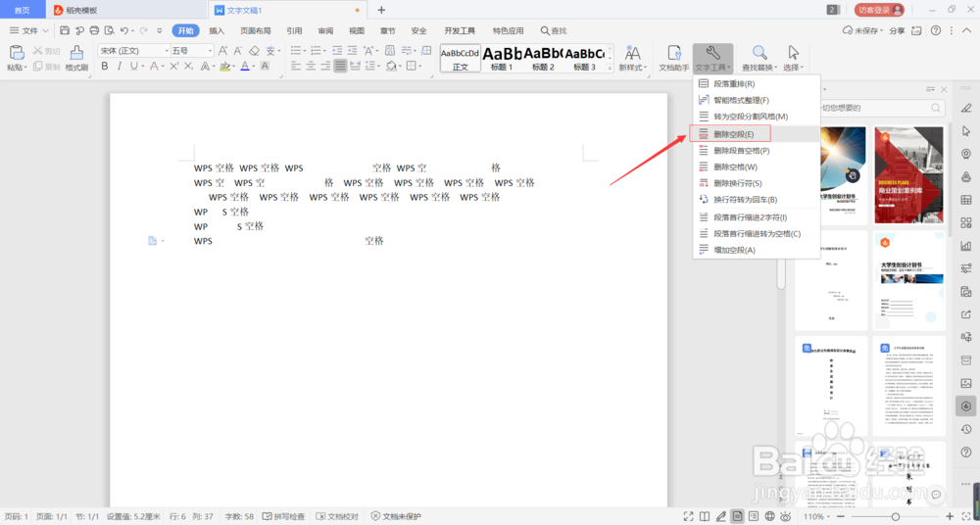Open the red 商业策划 template thumbnail
980x525 pixels.
[908, 175]
